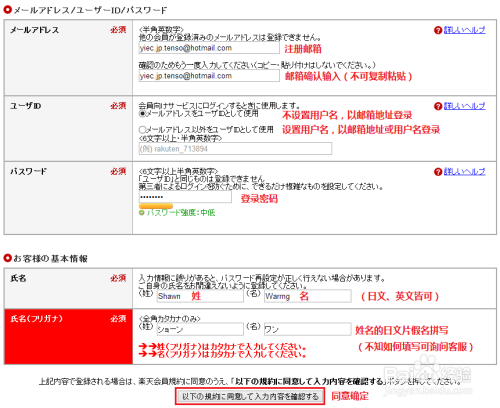Click the help icon in the ユーザID row

(x=438, y=106)
